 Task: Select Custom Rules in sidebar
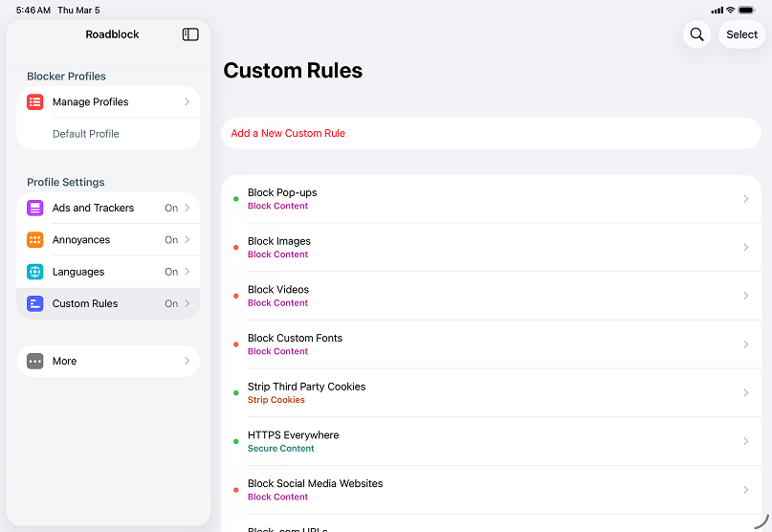(x=108, y=303)
